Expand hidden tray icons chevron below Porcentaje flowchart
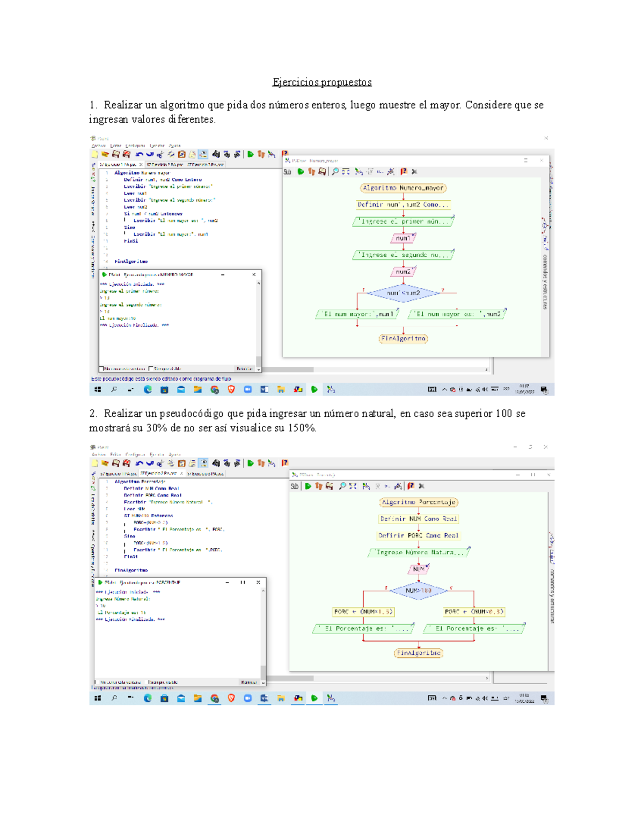Screen dimensions: 644x834 pyautogui.click(x=444, y=698)
